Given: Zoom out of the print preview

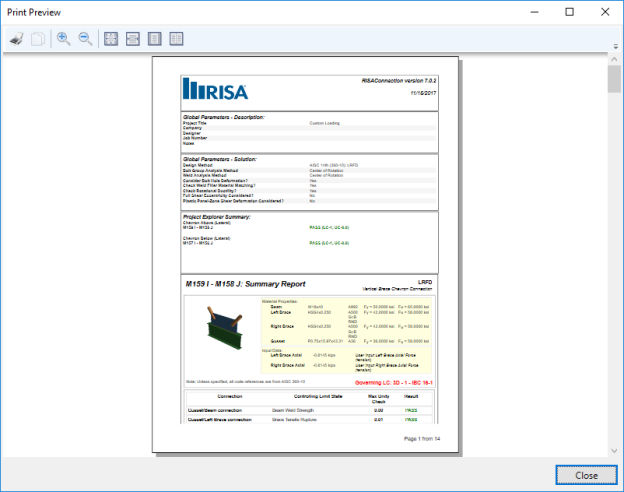Looking at the screenshot, I should pyautogui.click(x=86, y=39).
